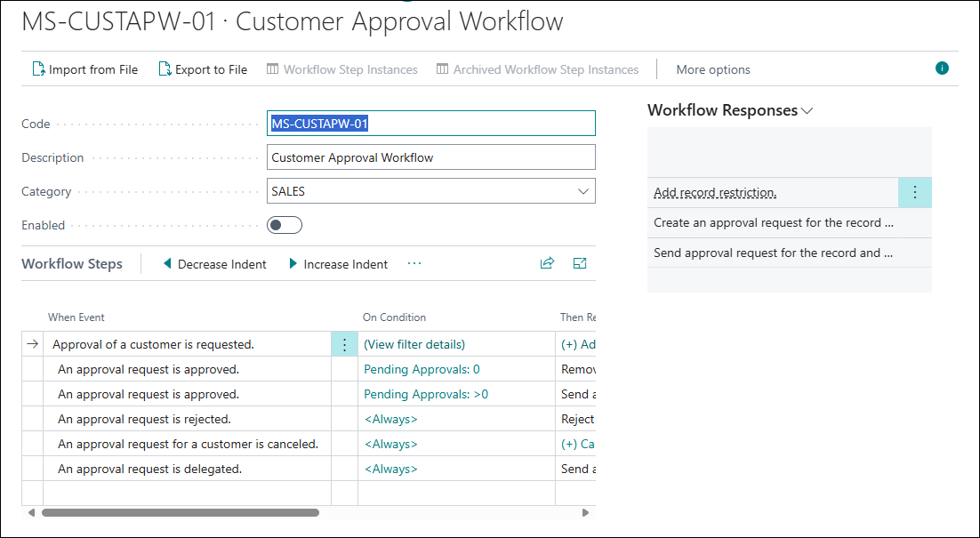The image size is (980, 538).
Task: Open row options for Approval of a customer
Action: [344, 344]
